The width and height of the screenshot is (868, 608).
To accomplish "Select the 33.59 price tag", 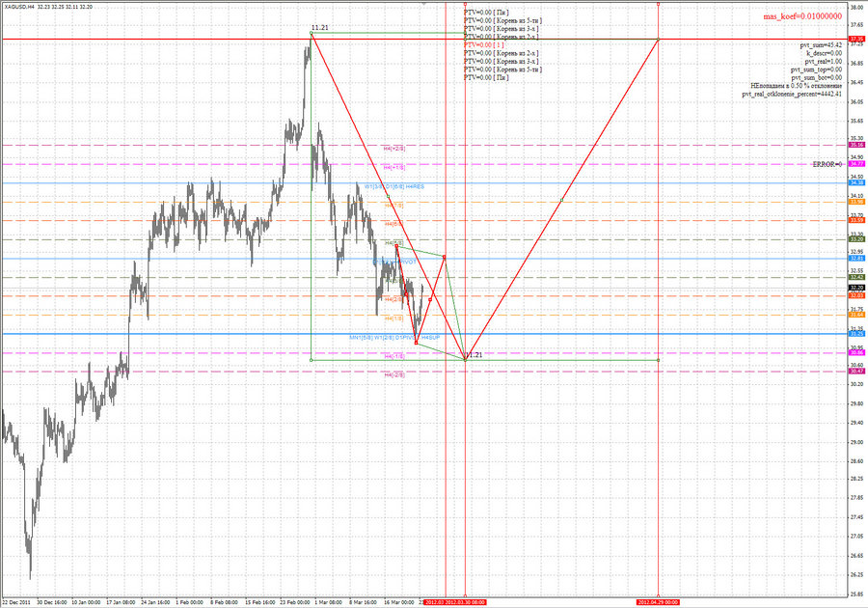I will point(857,220).
